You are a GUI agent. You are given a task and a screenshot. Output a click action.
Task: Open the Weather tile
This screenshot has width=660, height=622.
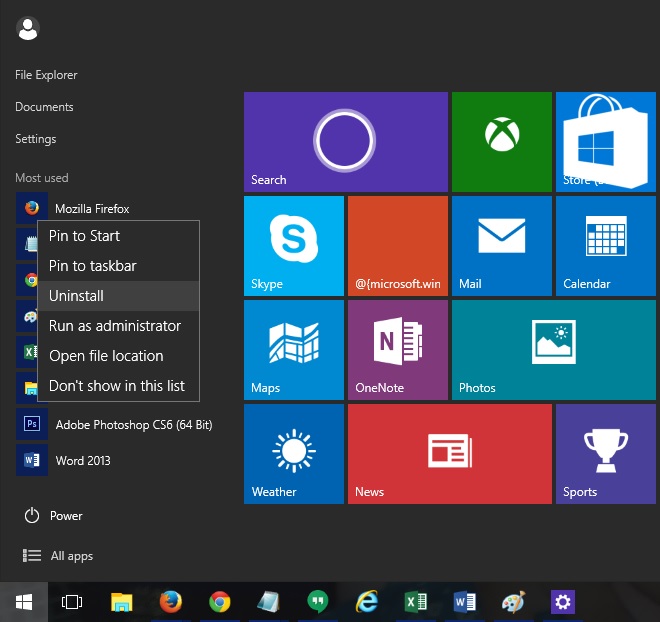click(x=294, y=454)
